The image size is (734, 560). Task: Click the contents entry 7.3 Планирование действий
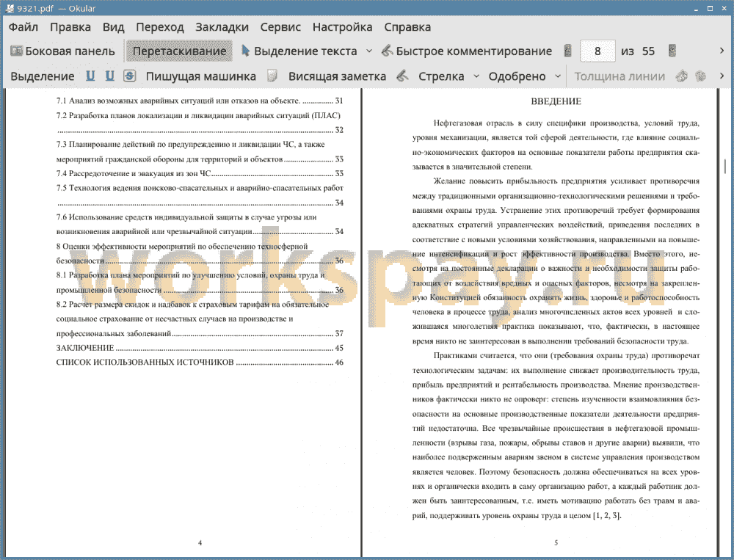coord(200,152)
